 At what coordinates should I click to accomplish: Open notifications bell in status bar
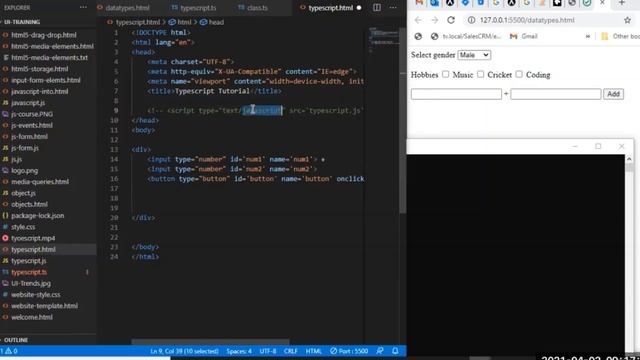(x=395, y=351)
